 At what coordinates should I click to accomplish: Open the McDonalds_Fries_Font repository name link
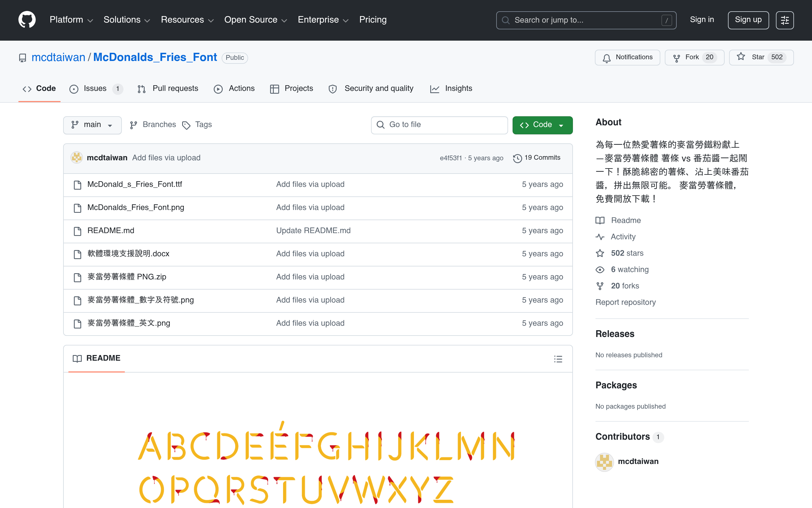click(155, 58)
